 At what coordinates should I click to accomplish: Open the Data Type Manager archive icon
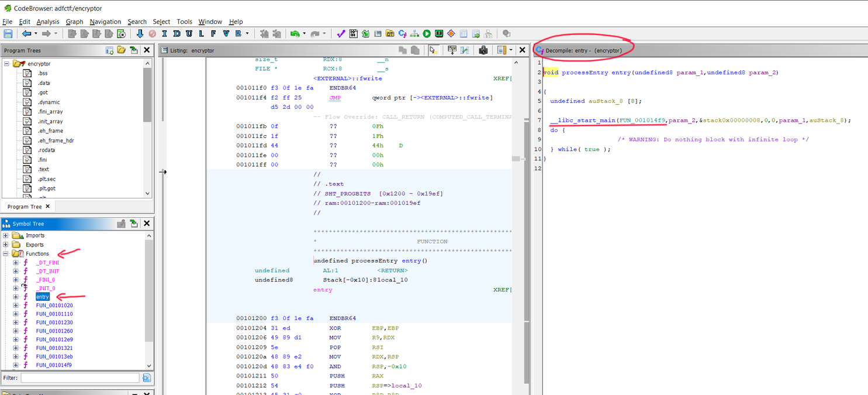click(x=390, y=33)
